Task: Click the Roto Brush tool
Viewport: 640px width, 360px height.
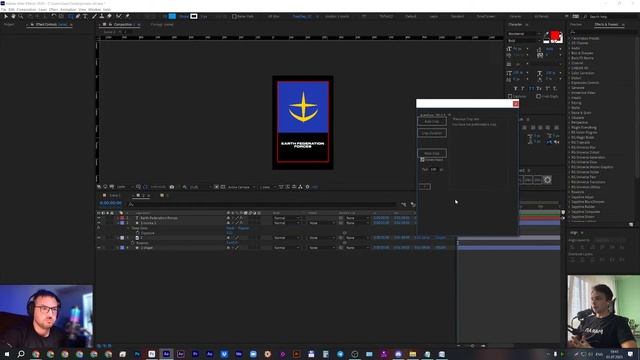Action: [119, 16]
